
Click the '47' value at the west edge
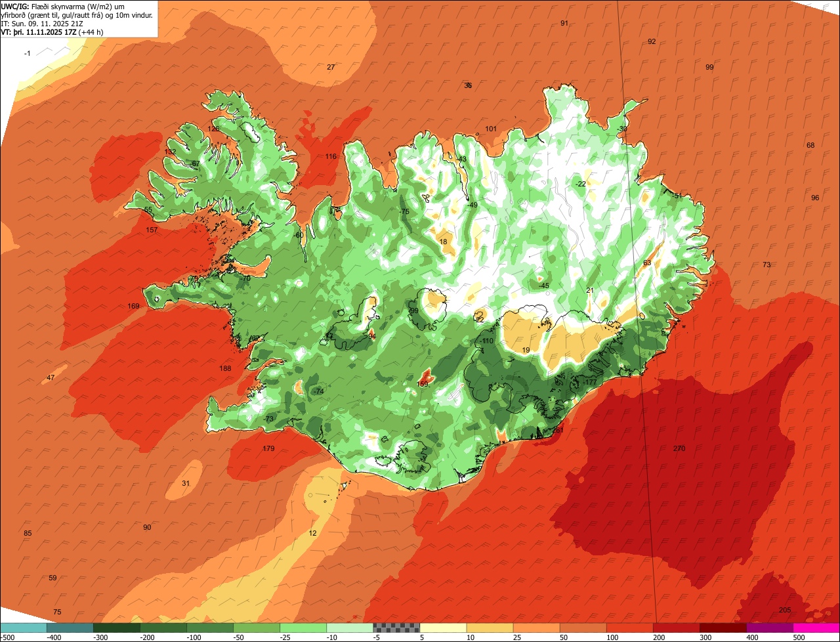51,377
